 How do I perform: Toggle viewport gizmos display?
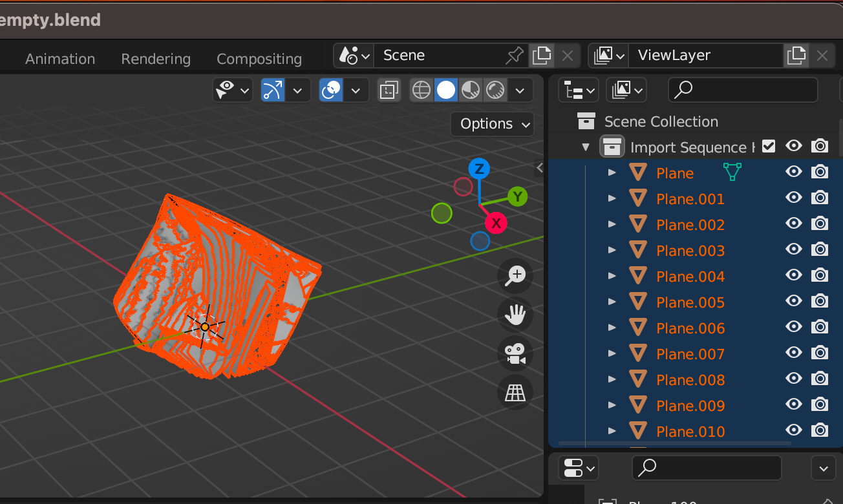coord(273,90)
